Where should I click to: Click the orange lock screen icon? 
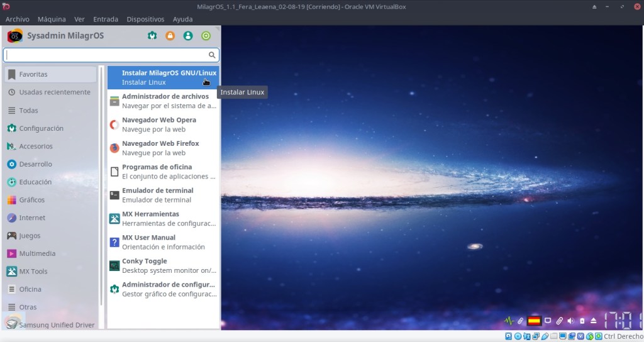pos(170,36)
